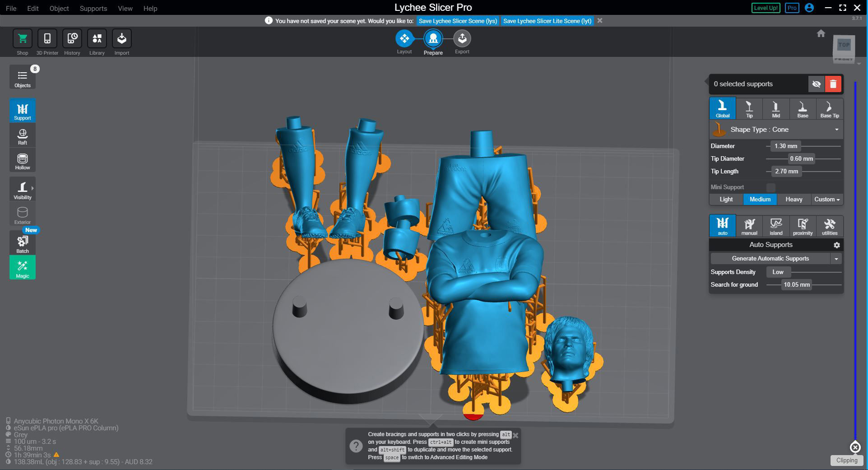Expand the view cube arrow
The height and width of the screenshot is (470, 868).
859,64
